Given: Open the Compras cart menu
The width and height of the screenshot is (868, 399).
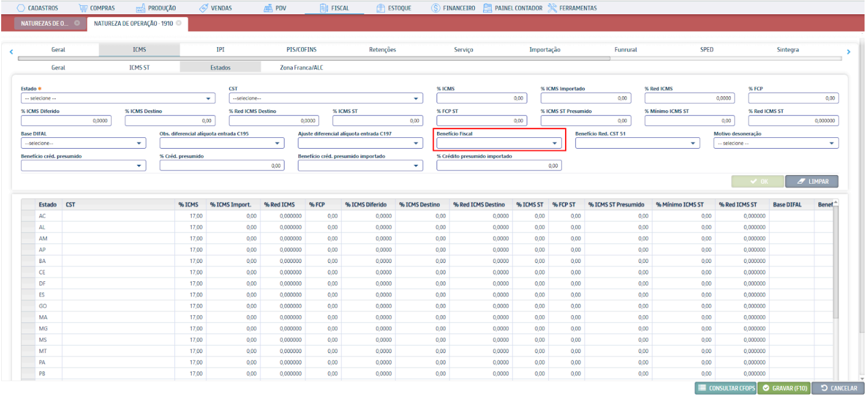Looking at the screenshot, I should [x=84, y=8].
